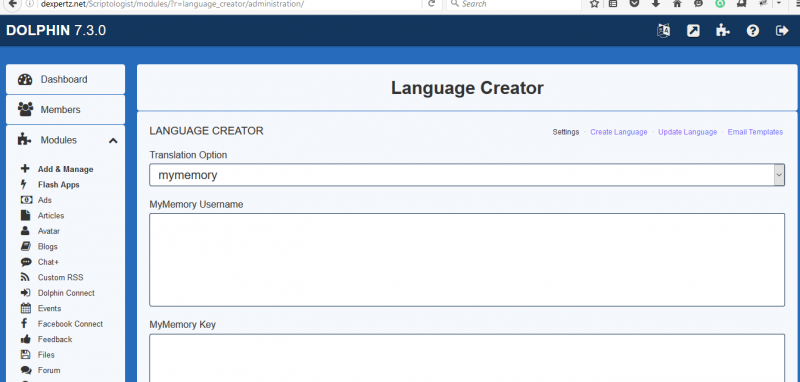Screen dimensions: 800x382
Task: Click the browser bookmark star icon
Action: [x=594, y=4]
